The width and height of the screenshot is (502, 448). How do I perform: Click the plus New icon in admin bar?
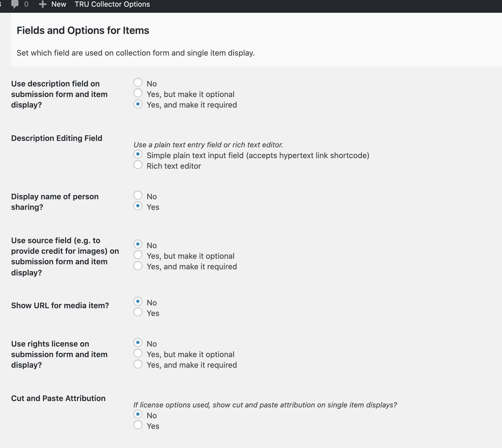(43, 4)
